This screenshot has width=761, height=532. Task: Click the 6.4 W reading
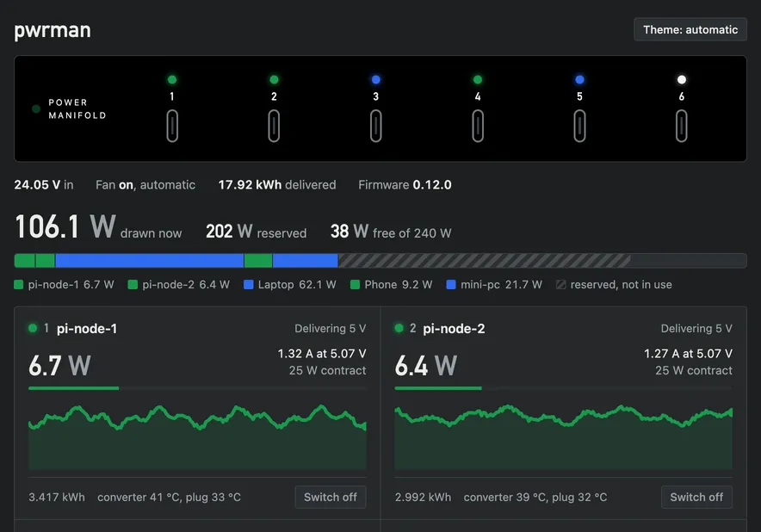click(426, 366)
